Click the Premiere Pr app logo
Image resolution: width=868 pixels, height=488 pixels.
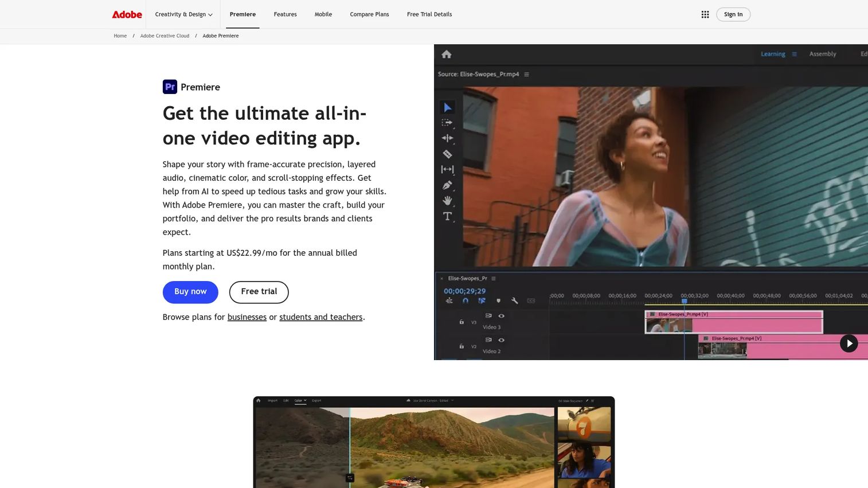(x=170, y=87)
